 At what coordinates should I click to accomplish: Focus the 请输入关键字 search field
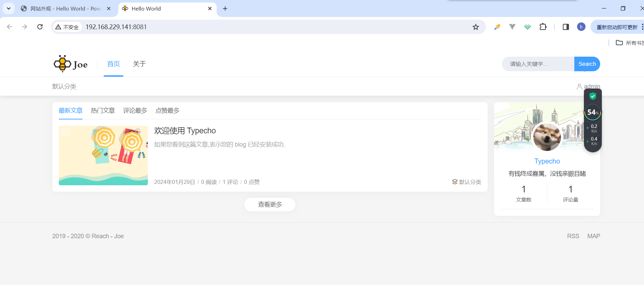coord(538,64)
